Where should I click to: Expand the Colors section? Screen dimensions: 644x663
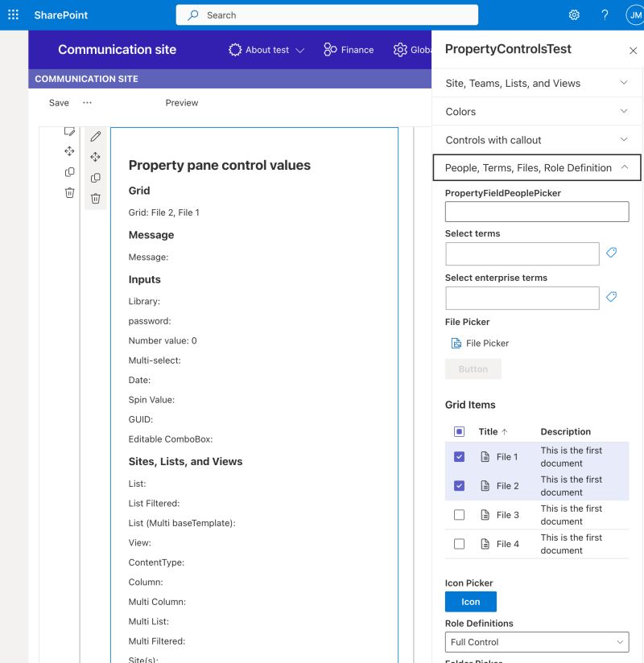coord(536,112)
